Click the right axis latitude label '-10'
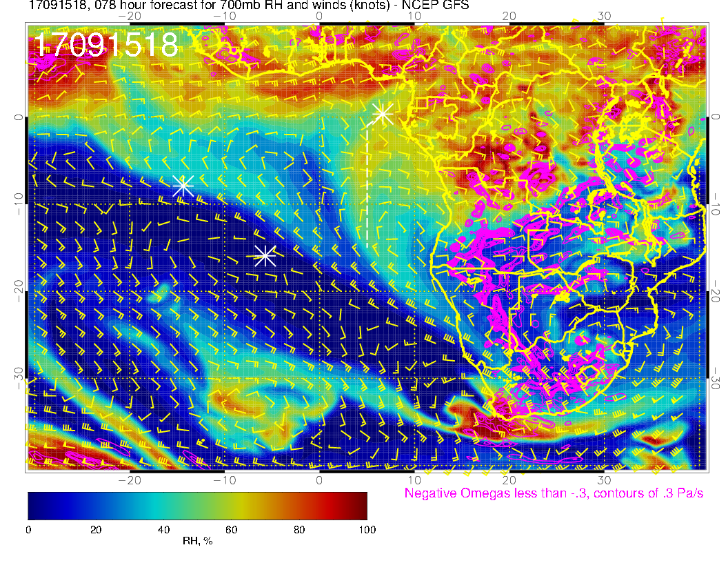The height and width of the screenshot is (563, 728). coord(716,204)
